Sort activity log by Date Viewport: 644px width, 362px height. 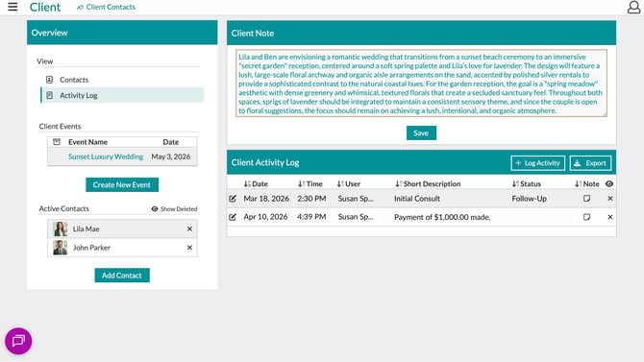click(x=256, y=183)
